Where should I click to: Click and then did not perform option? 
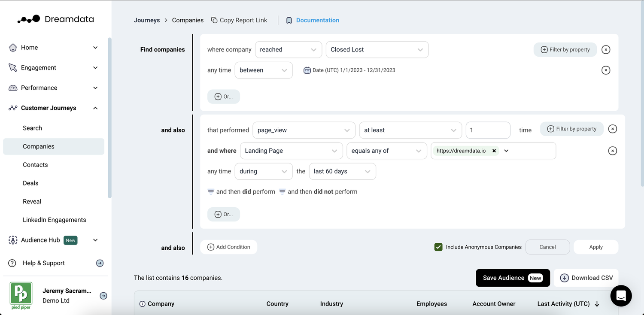pyautogui.click(x=318, y=192)
